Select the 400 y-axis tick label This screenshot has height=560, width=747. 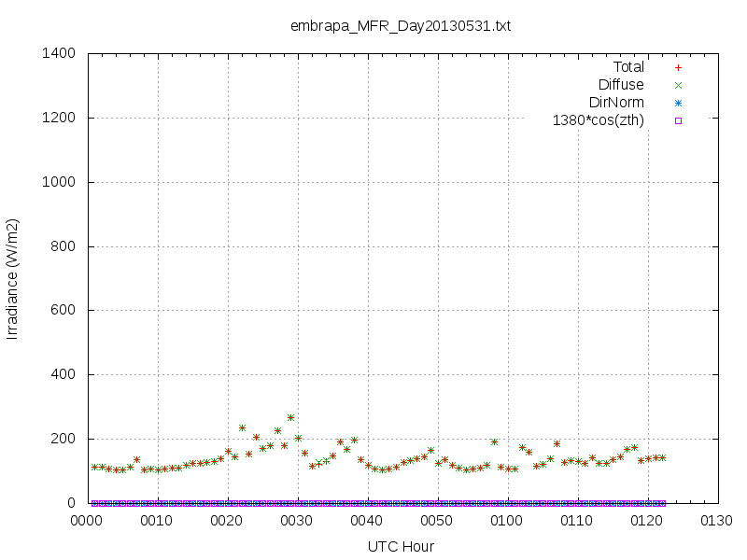pyautogui.click(x=63, y=374)
